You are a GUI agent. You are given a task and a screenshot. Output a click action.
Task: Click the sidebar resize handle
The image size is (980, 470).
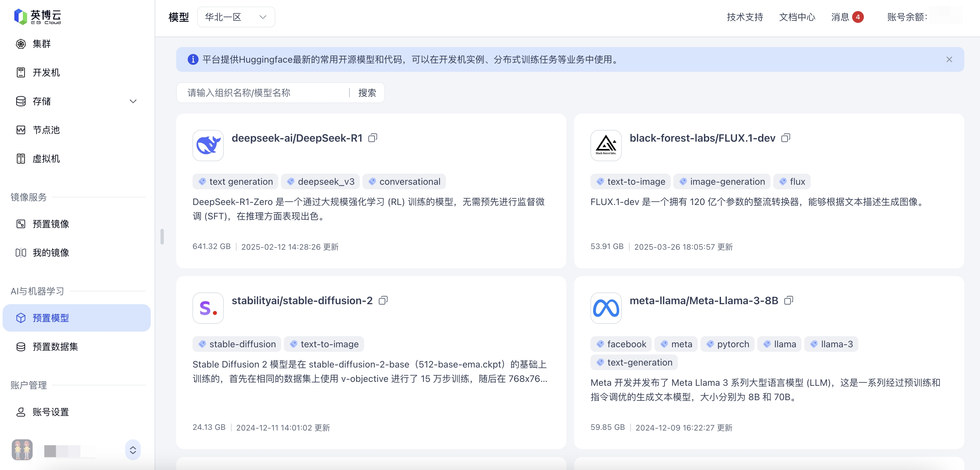click(162, 236)
